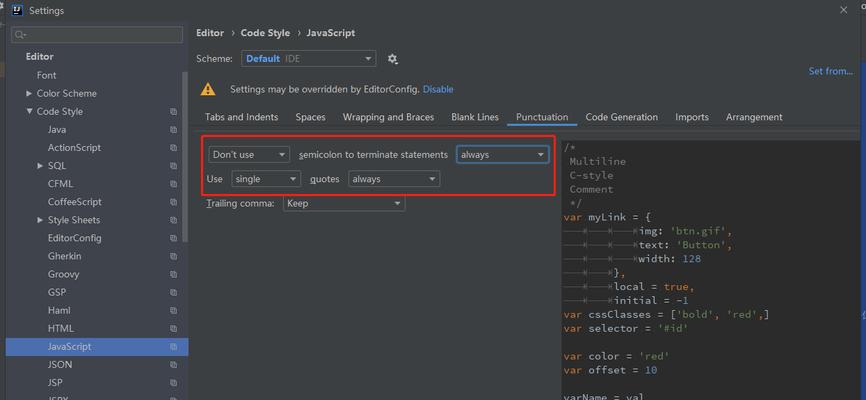Expand the Color Scheme tree node
Viewport: 866px width, 400px height.
[x=29, y=93]
